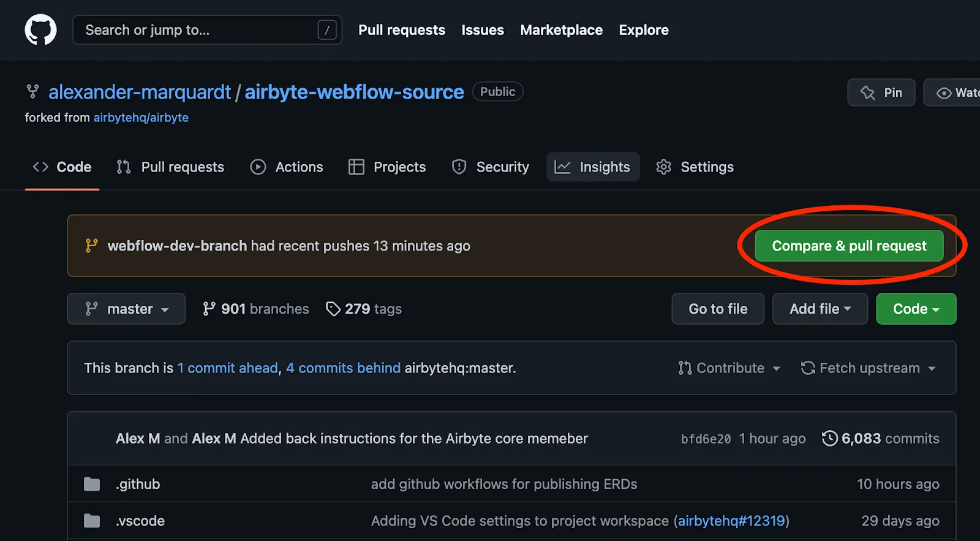Expand the Contribute dropdown
The image size is (980, 541).
(729, 368)
